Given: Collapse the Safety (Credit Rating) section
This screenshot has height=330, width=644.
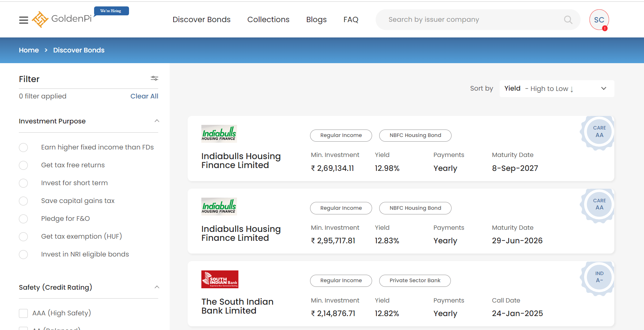Looking at the screenshot, I should [x=157, y=287].
